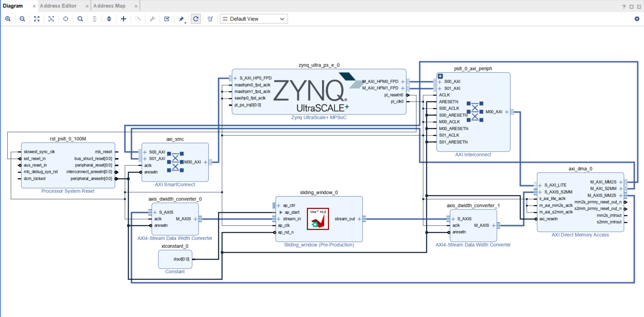Click the Customize Block wrench icon
Screen dimensions: 644x317
tap(152, 19)
